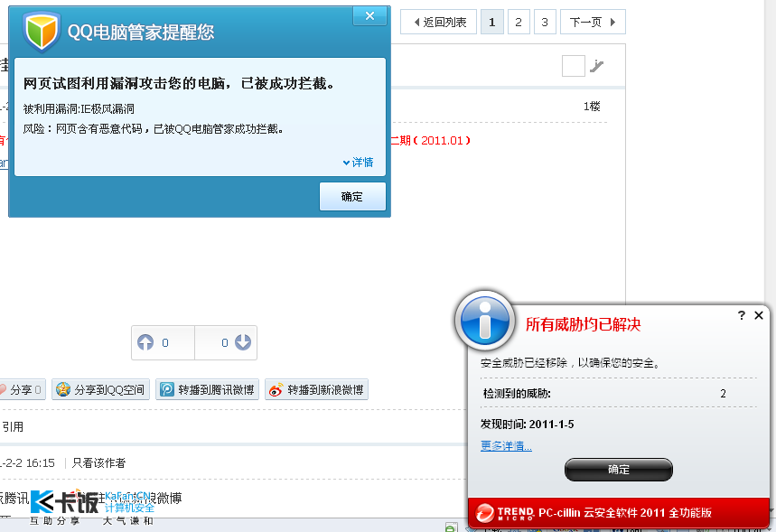This screenshot has width=776, height=532.
Task: Click the 分享 share button
Action: [21, 390]
